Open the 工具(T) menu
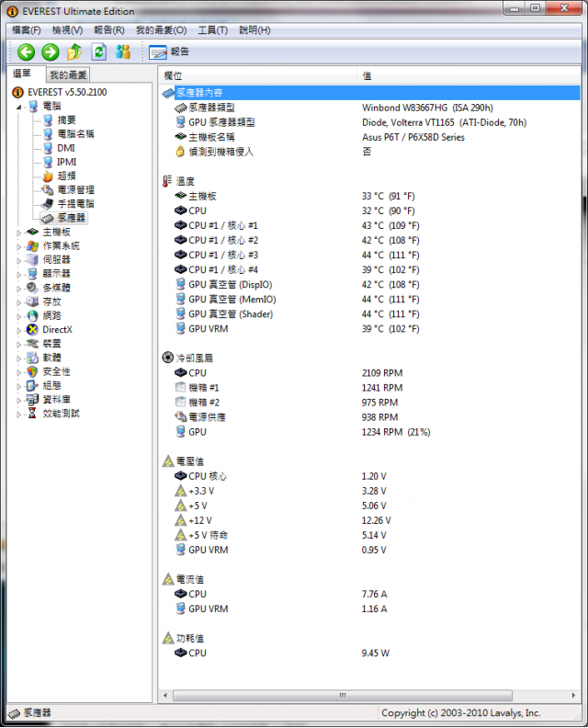 click(212, 30)
